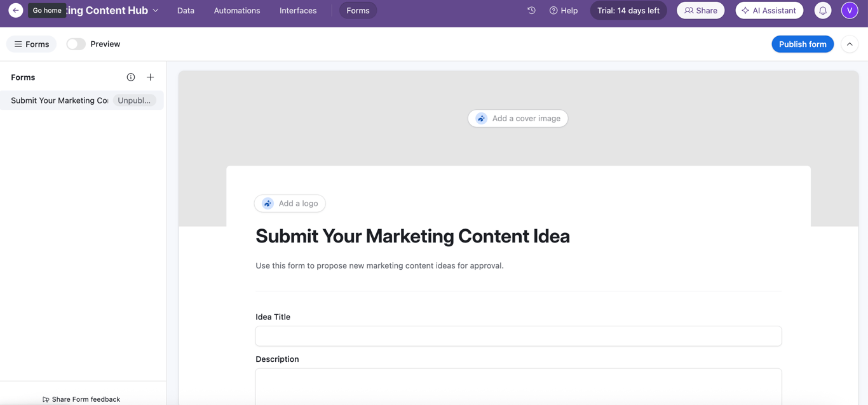Click the Add a cover image icon
This screenshot has width=868, height=405.
[482, 119]
